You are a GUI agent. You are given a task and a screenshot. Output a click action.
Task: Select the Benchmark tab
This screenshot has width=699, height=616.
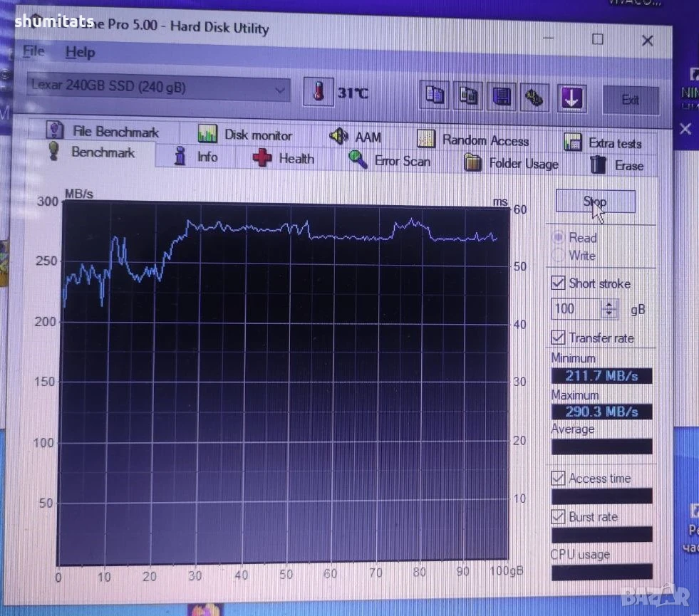click(91, 152)
